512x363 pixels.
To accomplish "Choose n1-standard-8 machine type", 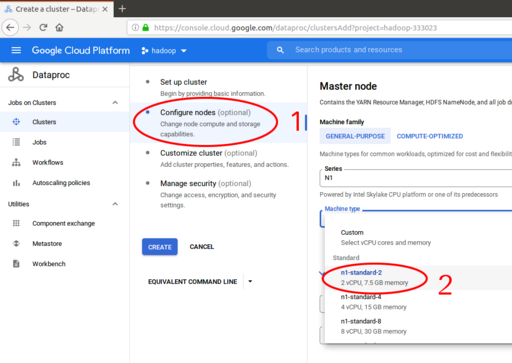I will tap(418, 326).
